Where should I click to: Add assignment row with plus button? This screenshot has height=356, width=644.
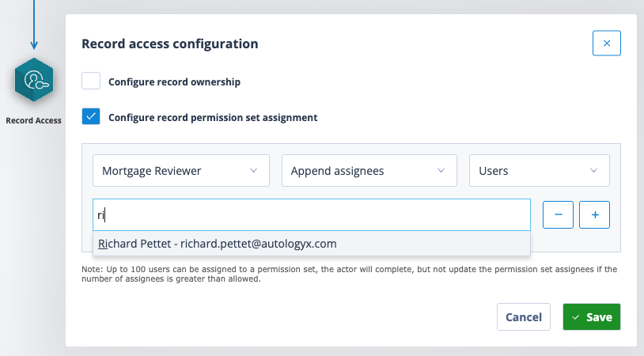click(594, 214)
